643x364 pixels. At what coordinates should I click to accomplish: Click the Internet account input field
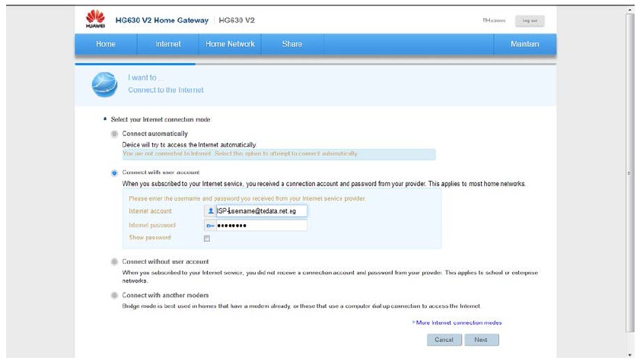click(261, 210)
